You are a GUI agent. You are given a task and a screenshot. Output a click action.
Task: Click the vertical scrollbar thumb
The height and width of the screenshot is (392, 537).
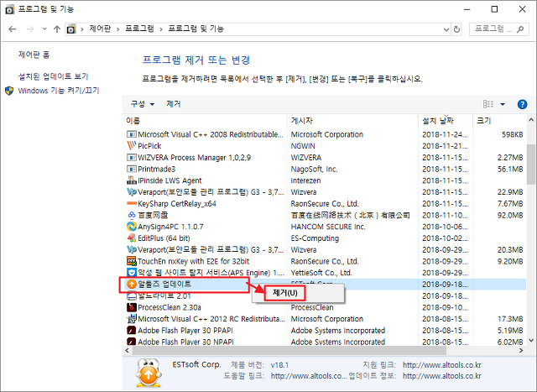click(531, 164)
